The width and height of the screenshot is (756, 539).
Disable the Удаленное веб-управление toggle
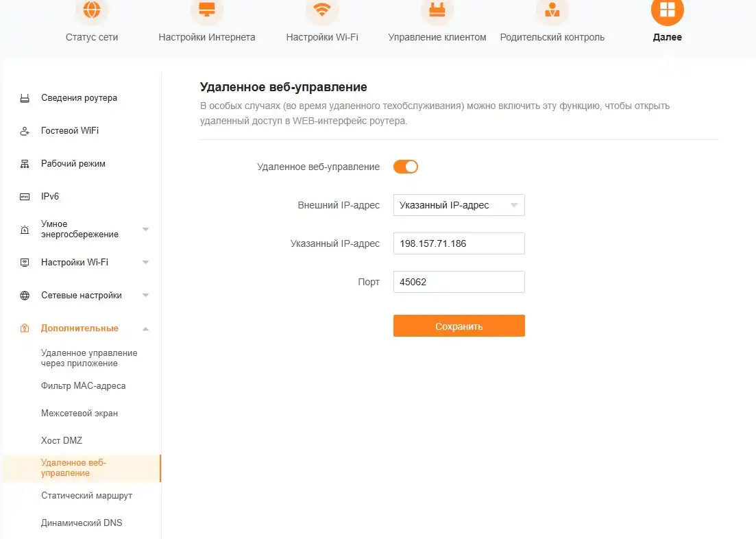pos(405,166)
